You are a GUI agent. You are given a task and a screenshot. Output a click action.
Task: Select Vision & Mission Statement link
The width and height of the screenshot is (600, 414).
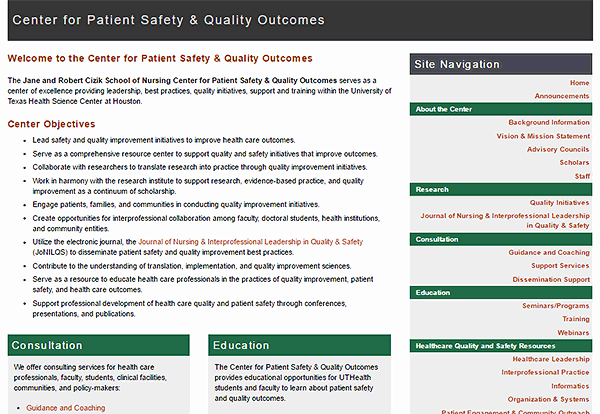pos(543,136)
